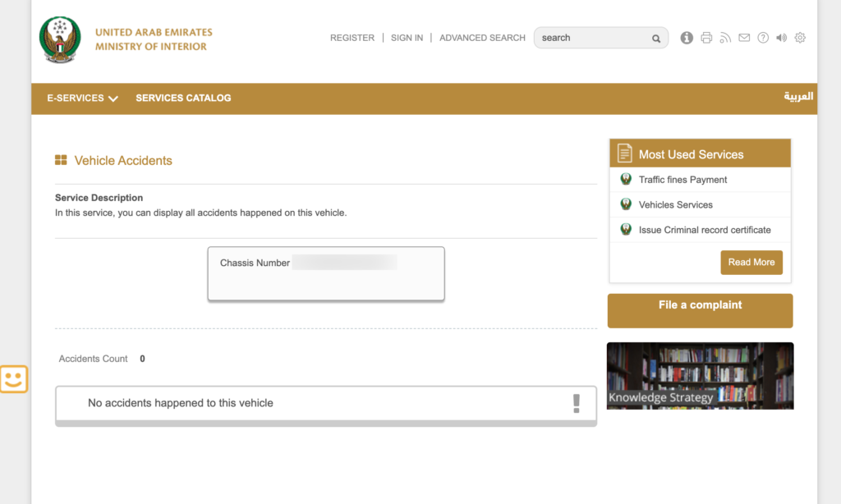The height and width of the screenshot is (504, 841).
Task: Click the Most Used Services heading
Action: pyautogui.click(x=691, y=154)
